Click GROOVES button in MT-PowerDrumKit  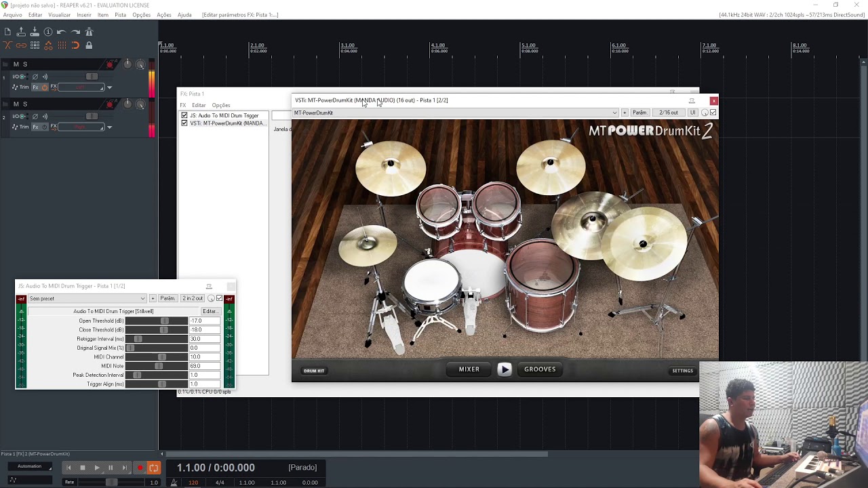(x=540, y=369)
